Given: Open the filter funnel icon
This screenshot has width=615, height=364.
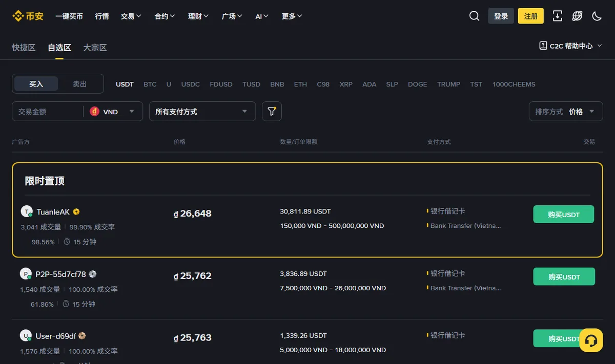Looking at the screenshot, I should (272, 111).
